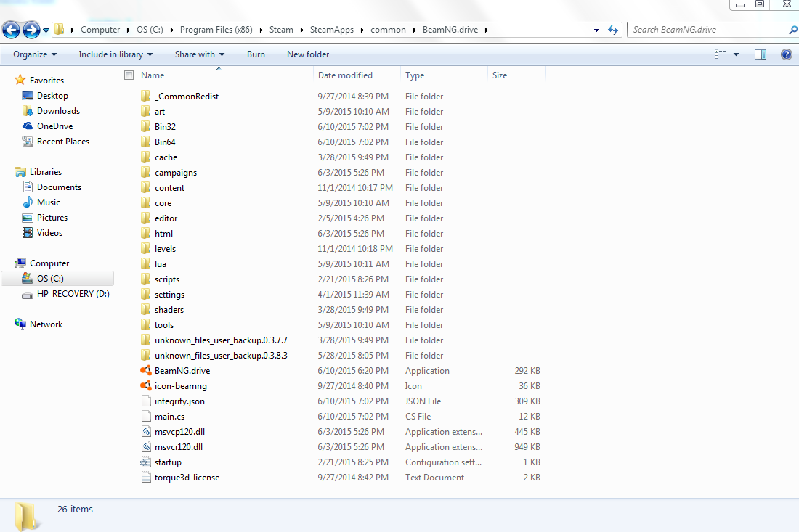799x532 pixels.
Task: Select the Bin64 folder icon
Action: [146, 142]
